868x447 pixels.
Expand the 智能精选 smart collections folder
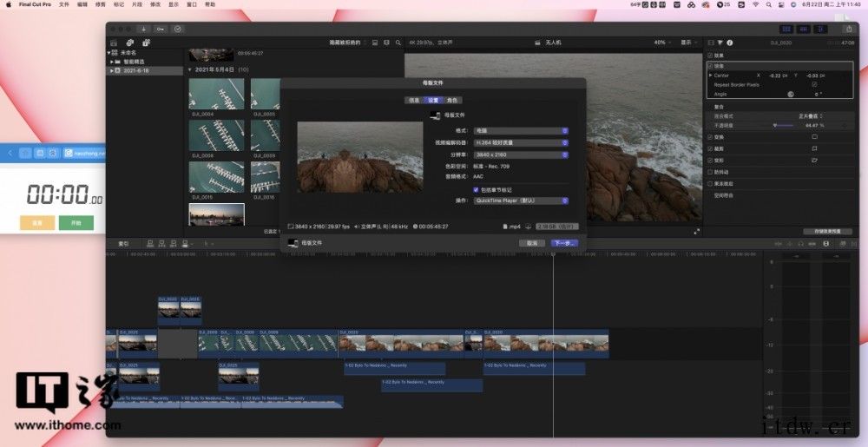point(111,62)
